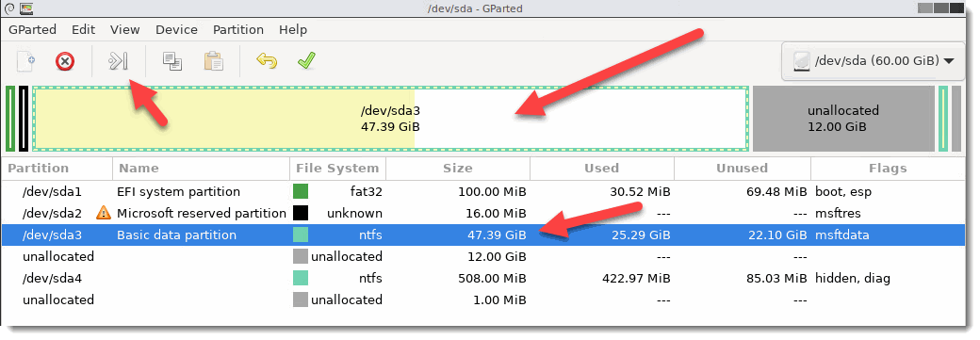Click the Paste partition toolbar icon

[x=214, y=61]
